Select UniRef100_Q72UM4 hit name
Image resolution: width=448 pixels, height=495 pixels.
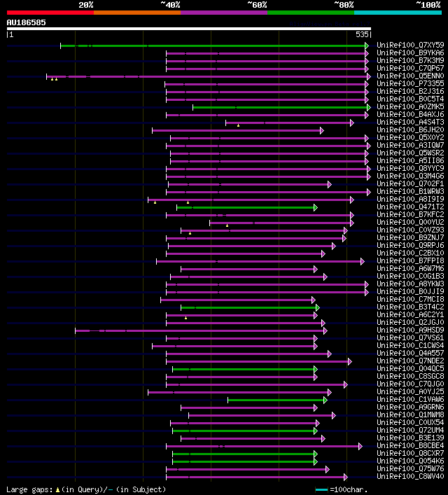click(x=410, y=431)
